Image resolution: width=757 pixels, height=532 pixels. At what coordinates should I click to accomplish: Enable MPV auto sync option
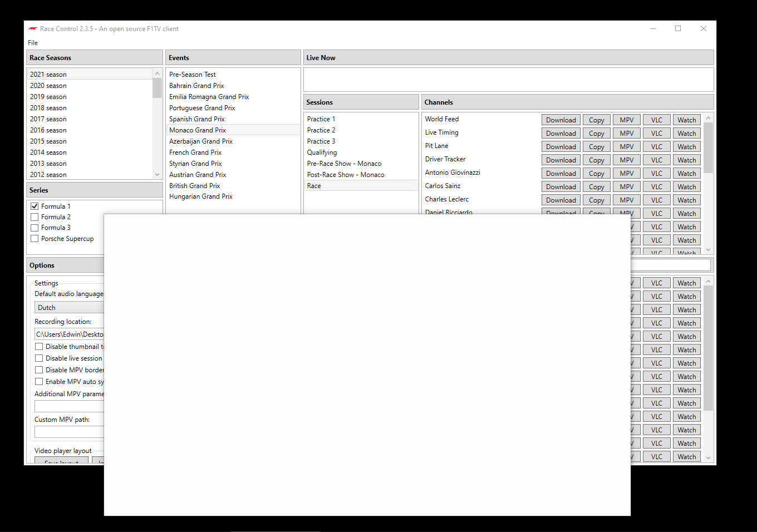pos(39,381)
